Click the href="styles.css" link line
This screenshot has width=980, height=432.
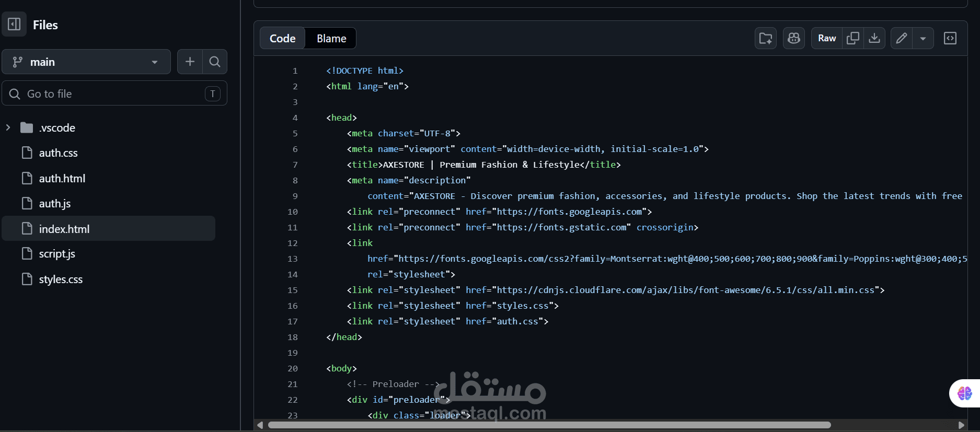pos(453,306)
